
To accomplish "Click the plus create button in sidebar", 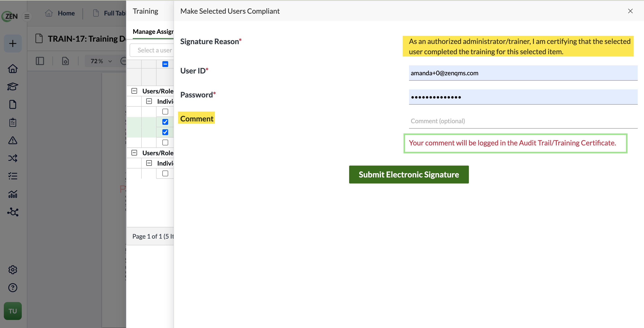I will pyautogui.click(x=13, y=43).
